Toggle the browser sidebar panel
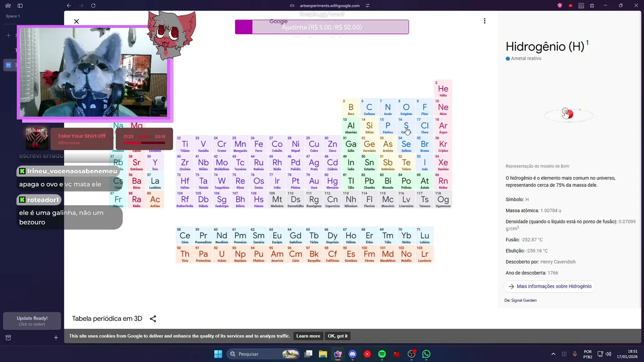 [x=20, y=6]
